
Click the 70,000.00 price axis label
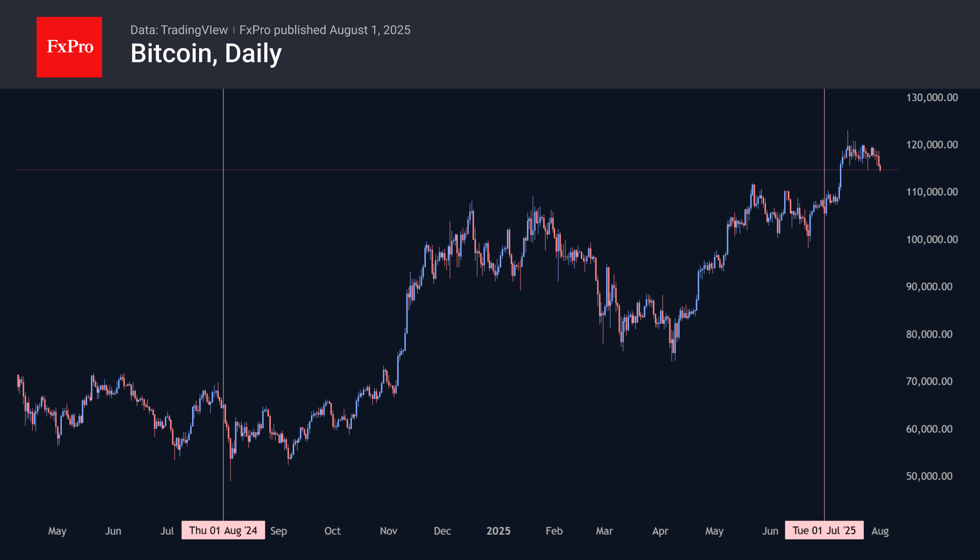pyautogui.click(x=929, y=382)
